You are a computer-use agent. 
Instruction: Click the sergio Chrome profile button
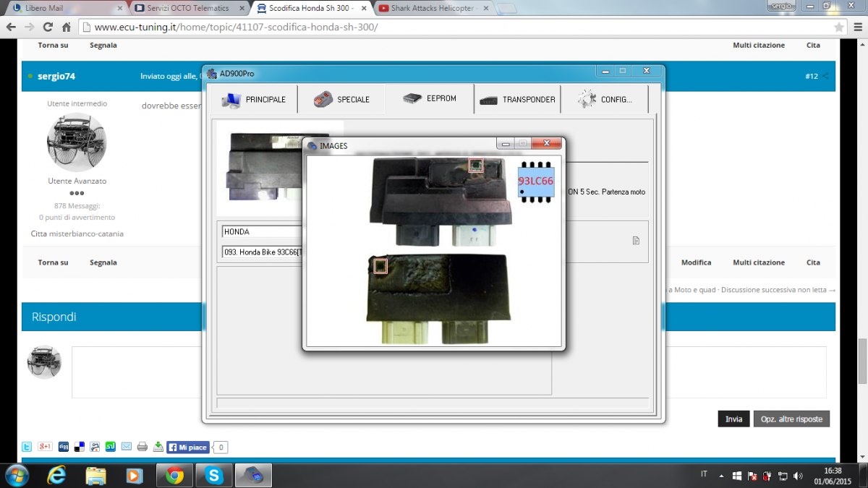pyautogui.click(x=781, y=5)
